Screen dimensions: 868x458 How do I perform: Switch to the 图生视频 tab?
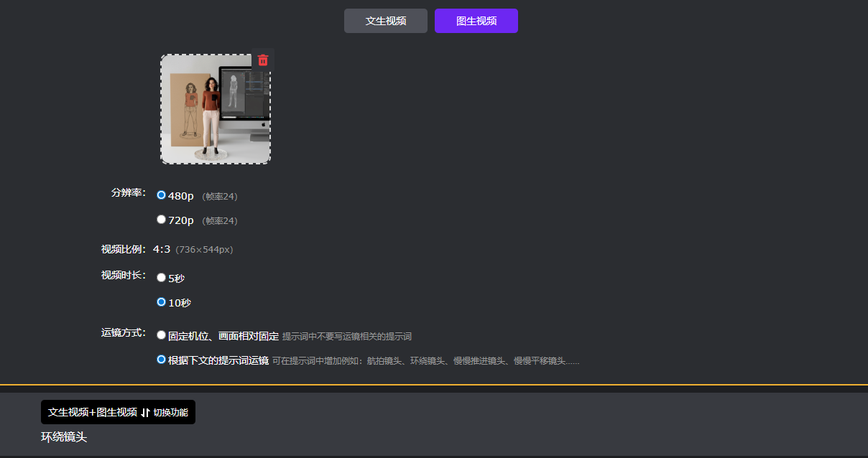tap(476, 21)
